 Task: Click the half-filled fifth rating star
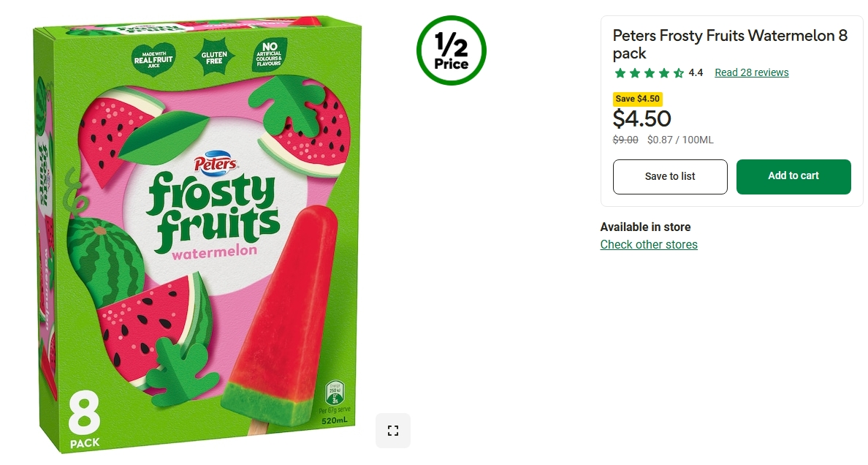[x=678, y=72]
